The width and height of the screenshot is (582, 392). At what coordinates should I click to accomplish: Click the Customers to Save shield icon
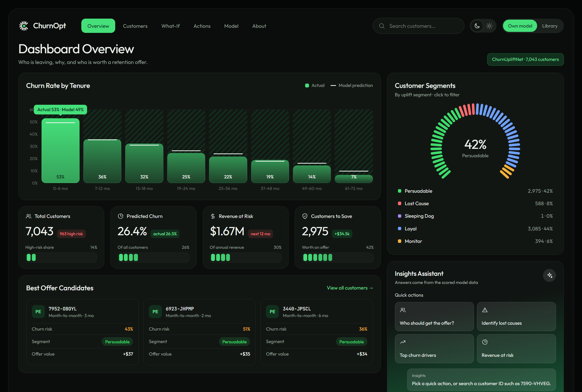point(305,216)
